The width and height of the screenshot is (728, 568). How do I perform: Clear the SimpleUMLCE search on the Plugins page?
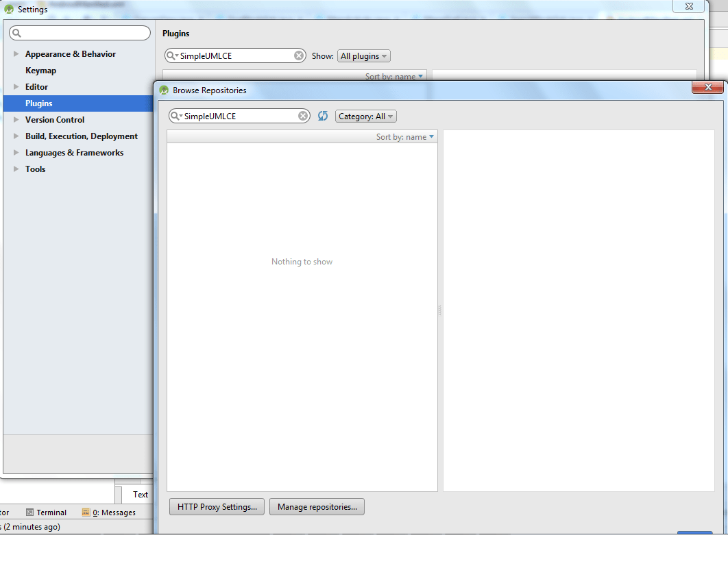click(x=298, y=55)
